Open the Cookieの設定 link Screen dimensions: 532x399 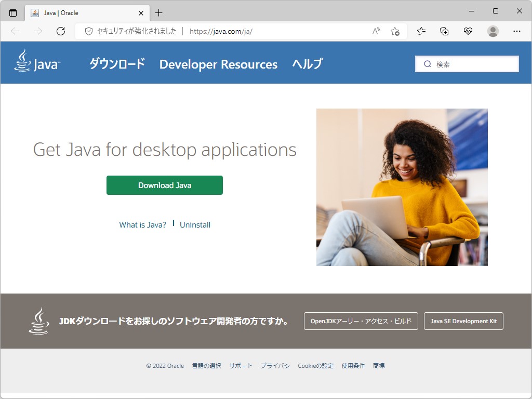(315, 366)
